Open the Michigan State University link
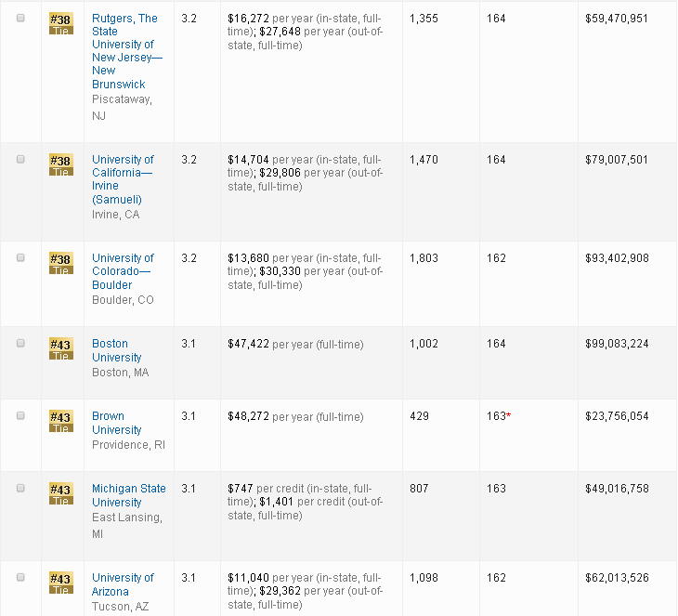The width and height of the screenshot is (678, 616). (128, 495)
